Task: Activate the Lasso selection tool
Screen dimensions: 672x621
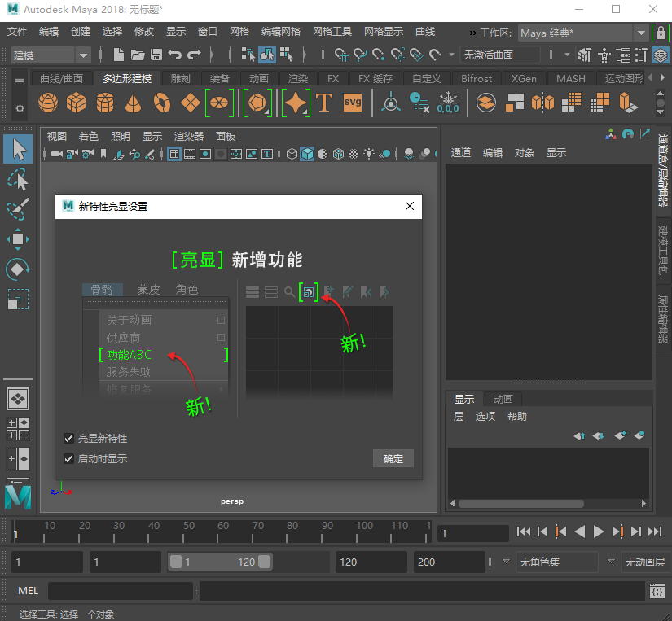Action: coord(18,178)
